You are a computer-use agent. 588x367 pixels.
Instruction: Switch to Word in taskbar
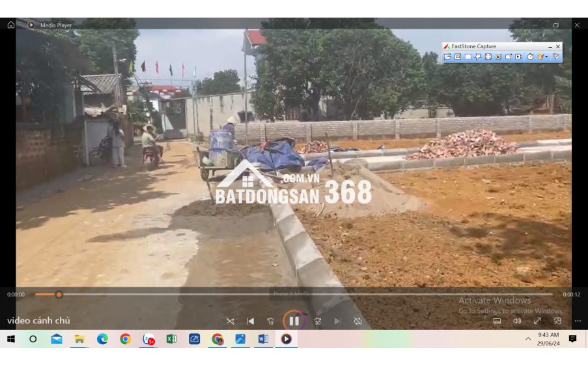click(x=263, y=339)
